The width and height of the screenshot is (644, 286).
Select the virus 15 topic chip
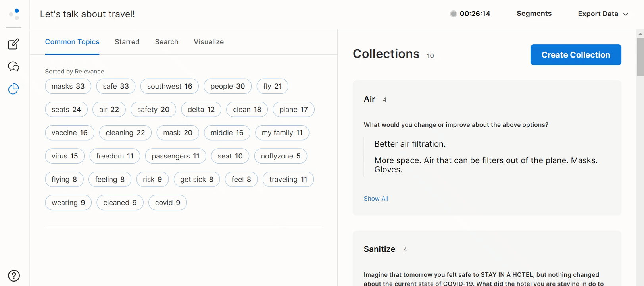[x=65, y=156]
